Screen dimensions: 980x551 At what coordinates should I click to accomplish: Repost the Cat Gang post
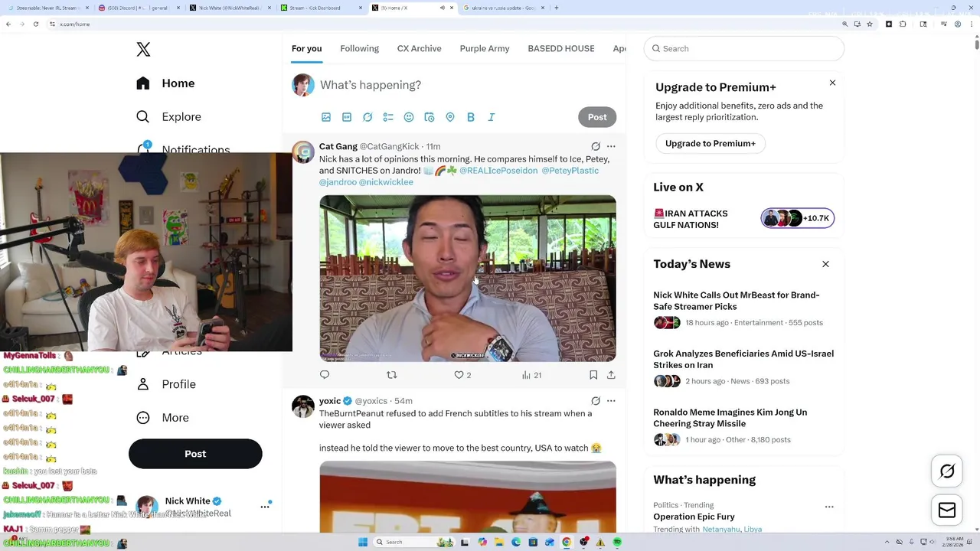click(392, 375)
